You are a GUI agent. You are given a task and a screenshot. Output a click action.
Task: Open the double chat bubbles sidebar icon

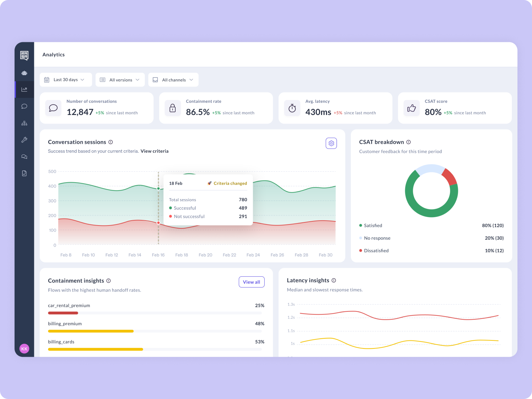pyautogui.click(x=24, y=157)
